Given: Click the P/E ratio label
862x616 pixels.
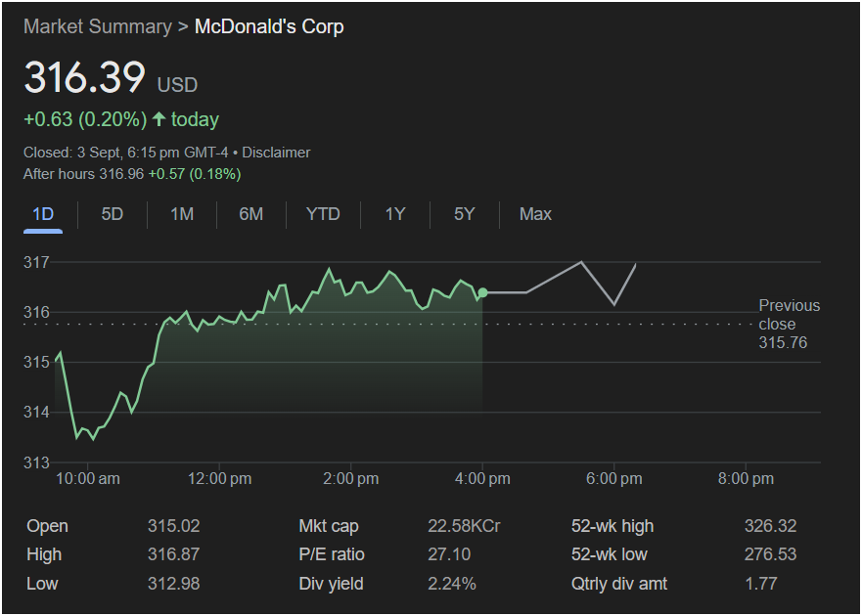Looking at the screenshot, I should click(332, 553).
